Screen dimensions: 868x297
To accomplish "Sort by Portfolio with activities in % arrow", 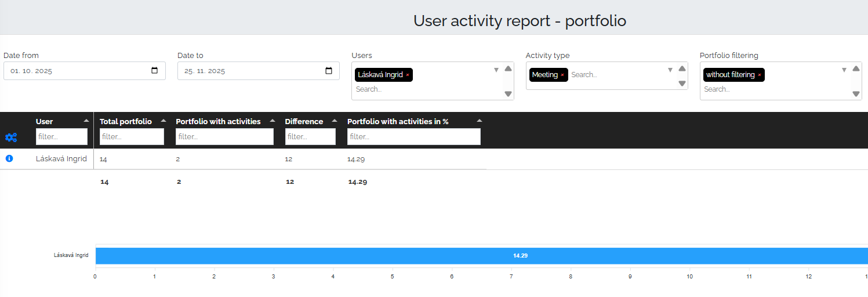I will point(479,121).
